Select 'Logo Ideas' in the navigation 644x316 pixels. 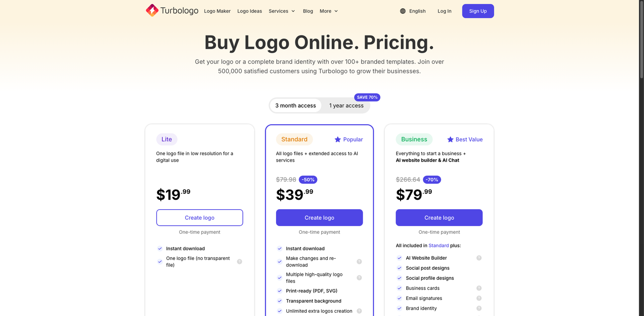[x=250, y=11]
